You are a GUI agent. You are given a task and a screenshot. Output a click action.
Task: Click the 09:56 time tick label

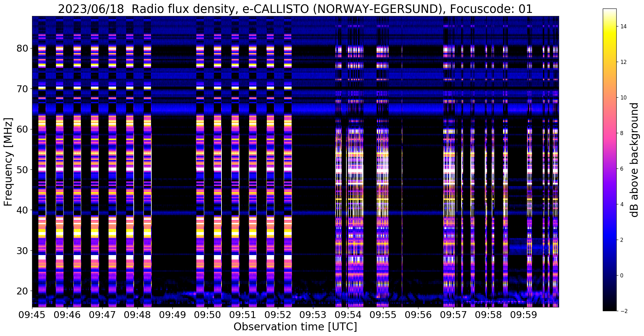[418, 315]
